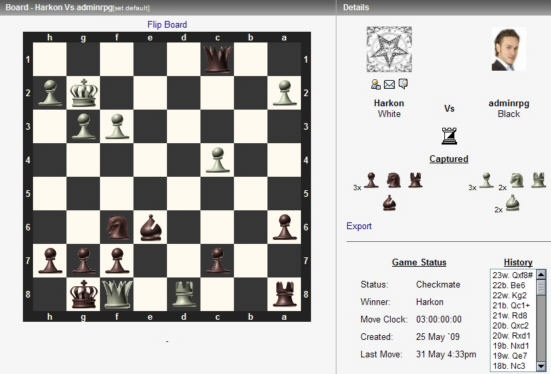Click the black pawn on f7
Viewport: 551px width, 374px height.
coord(117,261)
